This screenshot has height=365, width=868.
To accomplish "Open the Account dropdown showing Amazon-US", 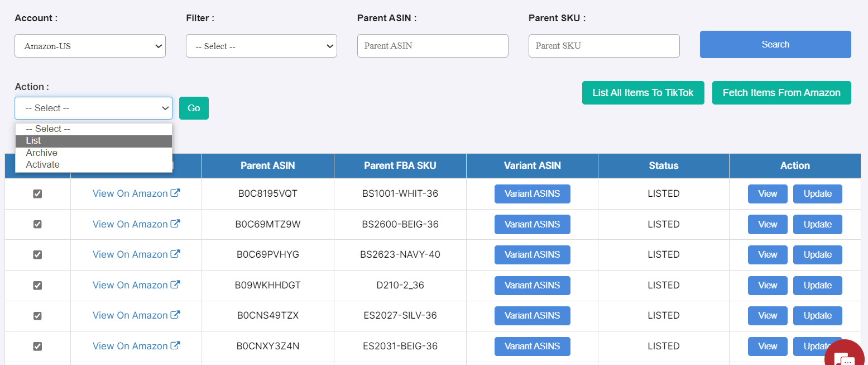I will click(x=90, y=46).
